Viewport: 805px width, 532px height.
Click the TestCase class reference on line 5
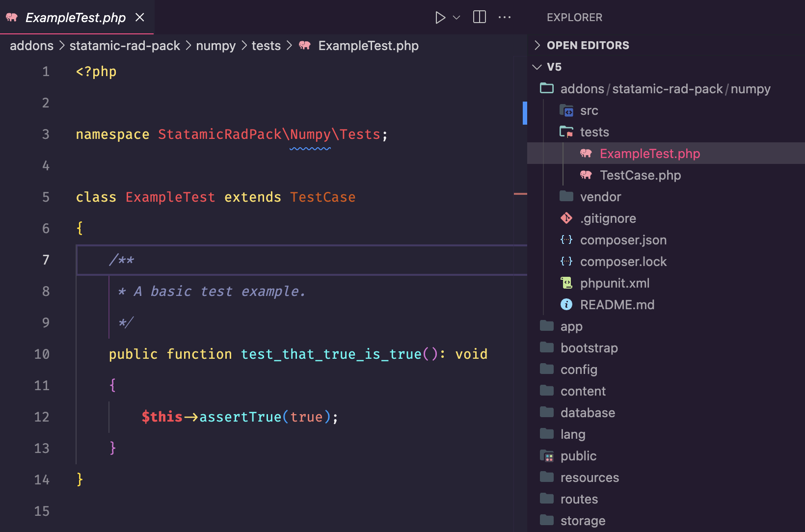tap(322, 197)
